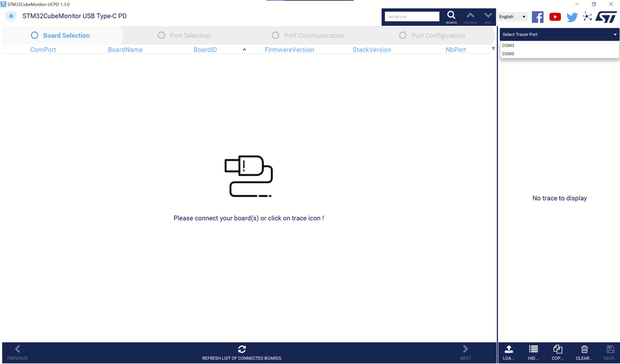Click the Port Communication radio circle
The height and width of the screenshot is (364, 620).
click(x=275, y=35)
